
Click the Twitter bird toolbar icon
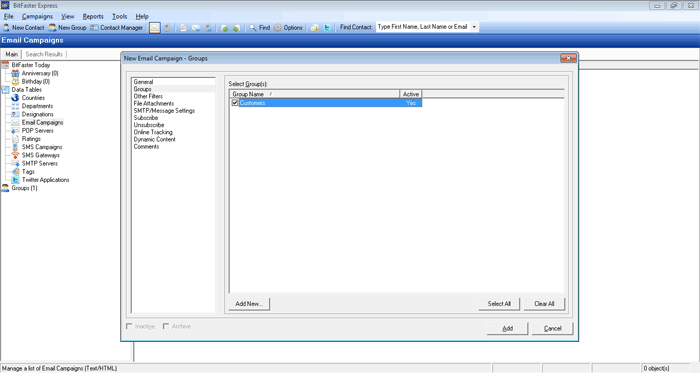pos(327,28)
